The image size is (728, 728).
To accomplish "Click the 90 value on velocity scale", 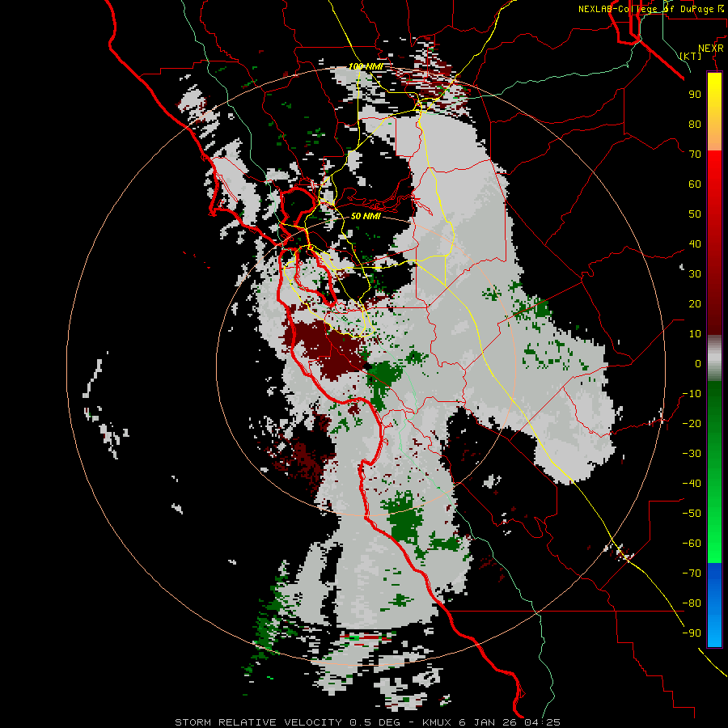I will [695, 95].
